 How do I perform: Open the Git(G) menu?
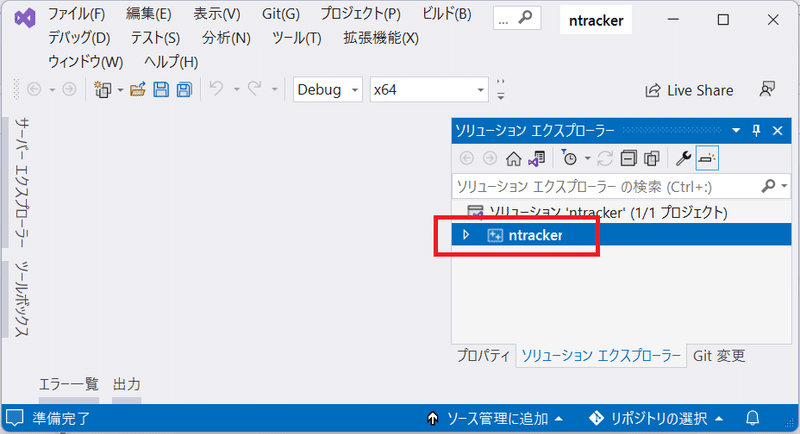[x=281, y=14]
